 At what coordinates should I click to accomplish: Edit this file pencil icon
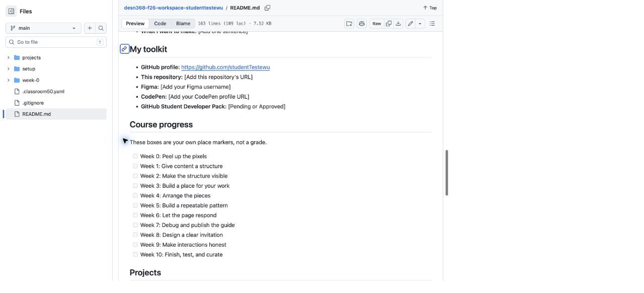[411, 24]
